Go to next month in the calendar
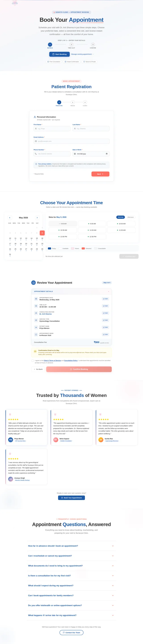 click(x=37, y=218)
